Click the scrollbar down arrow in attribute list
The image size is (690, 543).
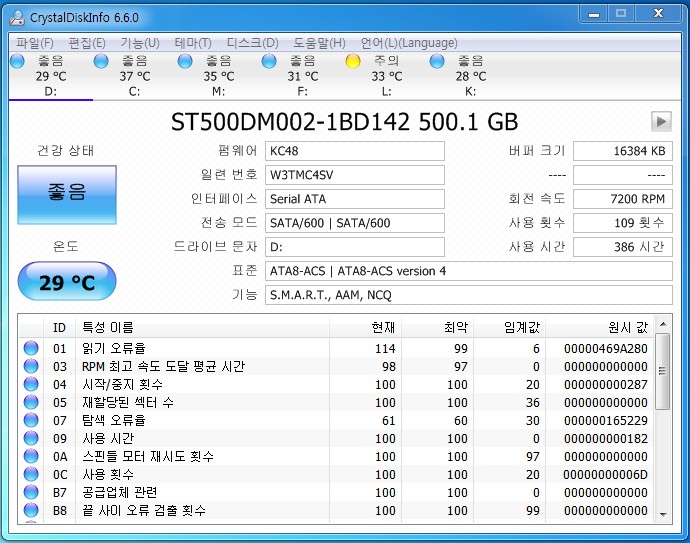pyautogui.click(x=662, y=514)
